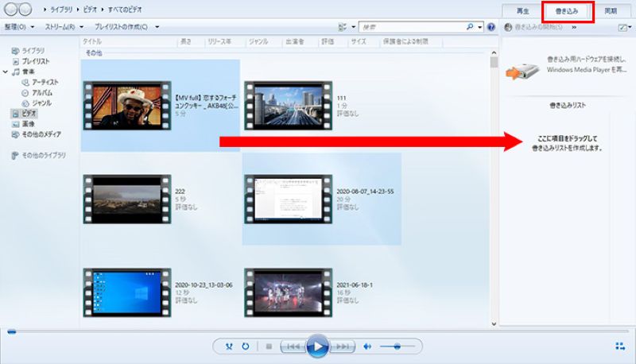636x364 pixels.
Task: Mute the sound with speaker icon
Action: click(367, 347)
